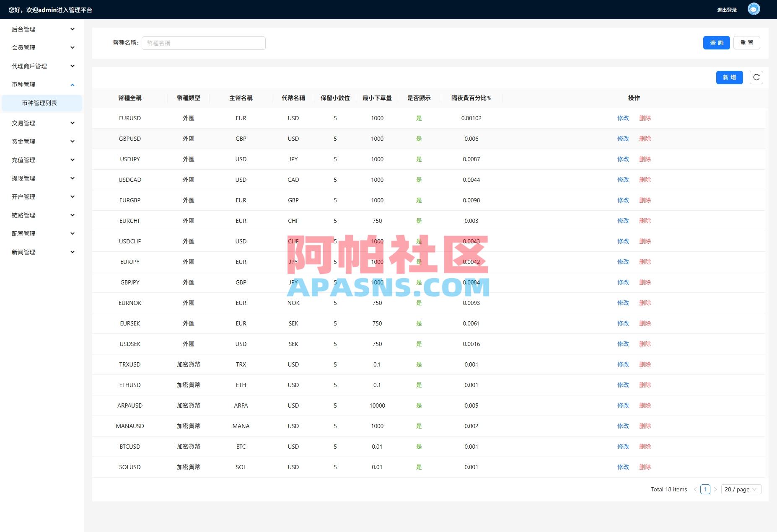This screenshot has height=532, width=777.
Task: Toggle 是否顯示 status for EURUSD row
Action: pyautogui.click(x=419, y=118)
